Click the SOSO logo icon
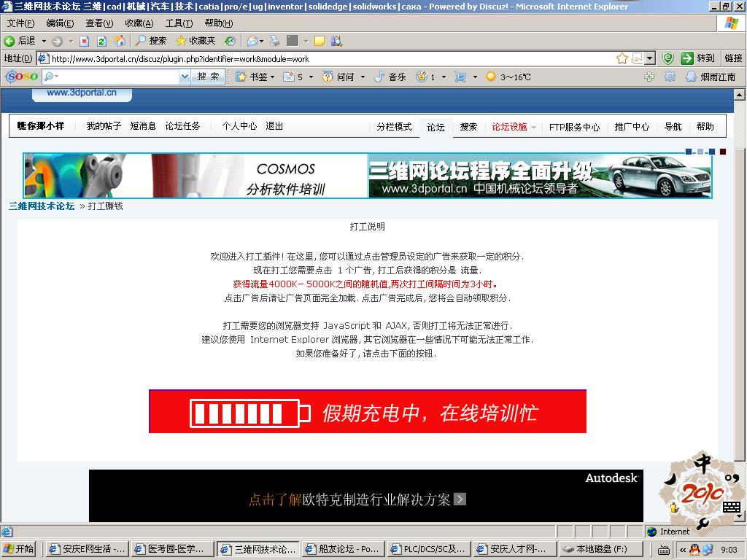 pos(21,76)
